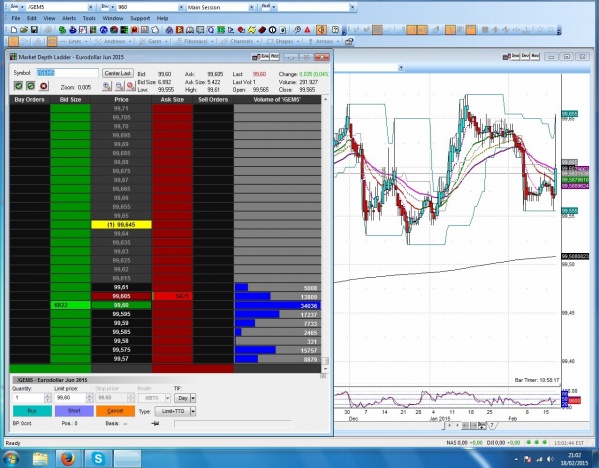Click the volume bar showing 34036

[277, 305]
